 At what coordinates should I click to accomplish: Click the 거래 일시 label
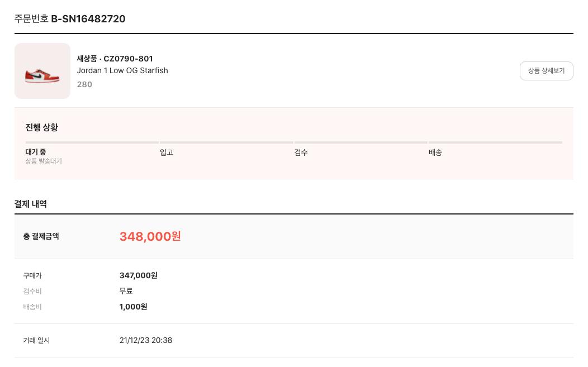[x=36, y=340]
